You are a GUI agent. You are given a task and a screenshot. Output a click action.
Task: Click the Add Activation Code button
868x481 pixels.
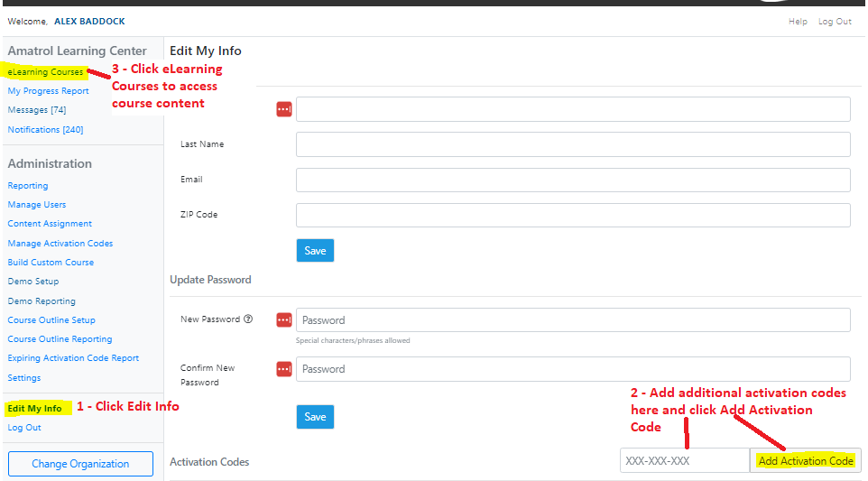[x=806, y=460]
